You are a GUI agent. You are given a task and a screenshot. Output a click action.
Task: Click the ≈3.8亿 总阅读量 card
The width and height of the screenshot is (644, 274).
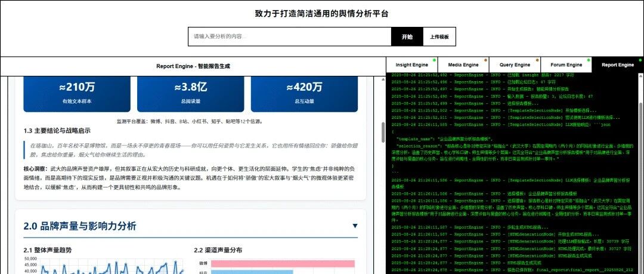pos(191,94)
